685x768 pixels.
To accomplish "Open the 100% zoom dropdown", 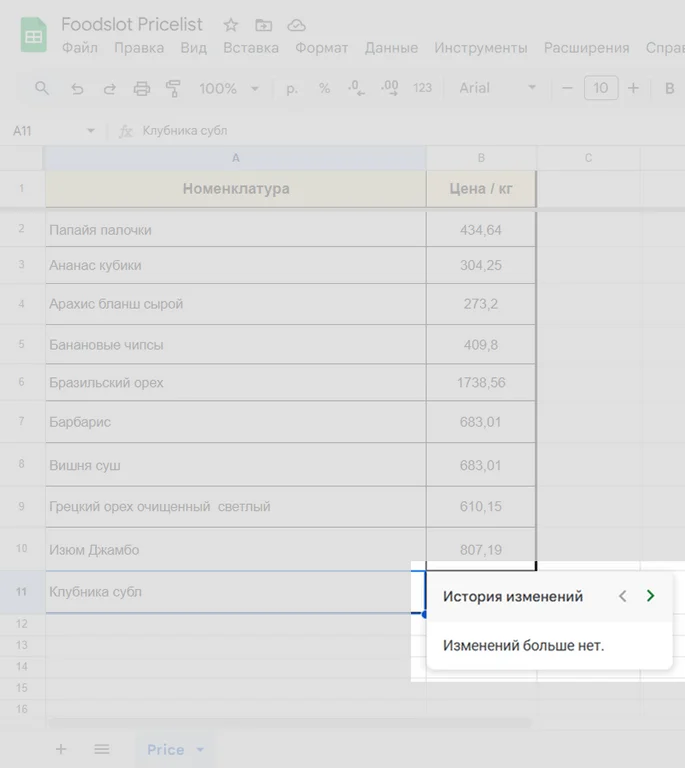I will [228, 88].
